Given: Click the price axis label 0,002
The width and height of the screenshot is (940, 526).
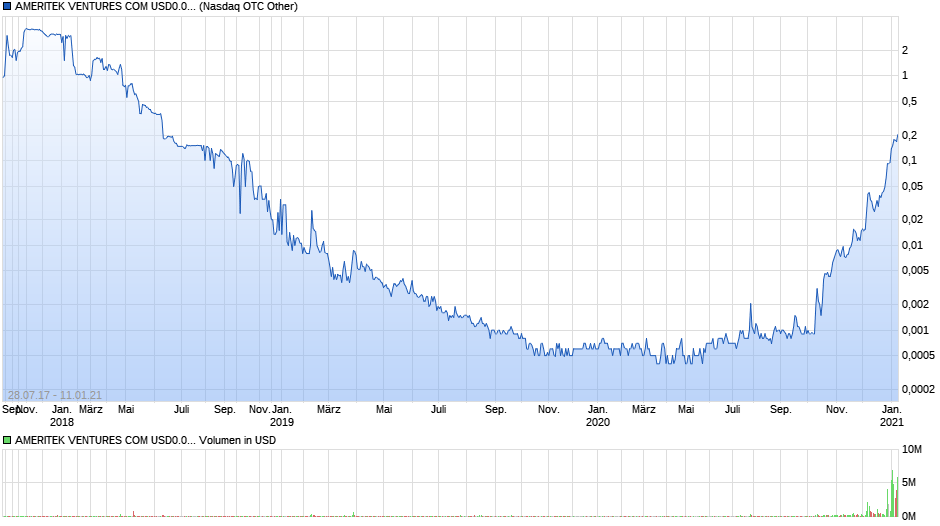Looking at the screenshot, I should (915, 304).
